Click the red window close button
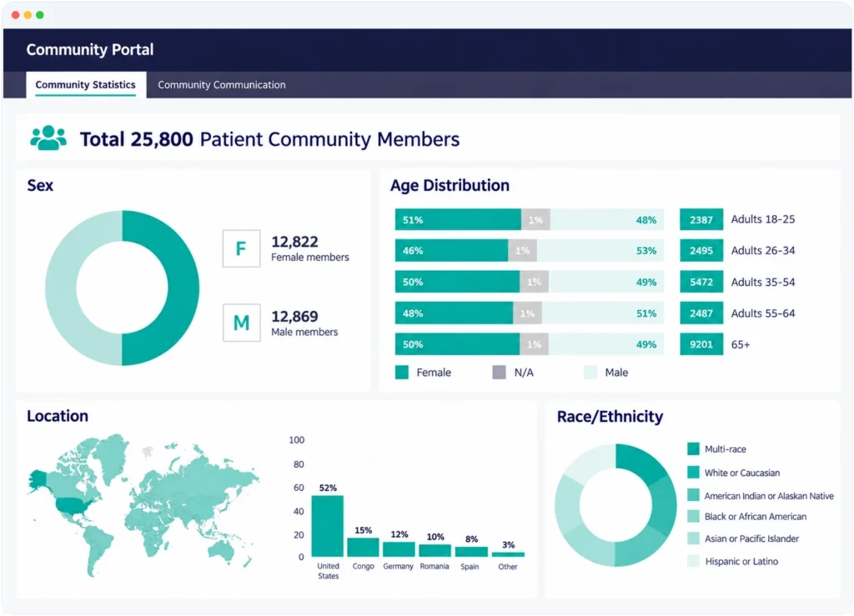Image resolution: width=854 pixels, height=616 pixels. 15,15
